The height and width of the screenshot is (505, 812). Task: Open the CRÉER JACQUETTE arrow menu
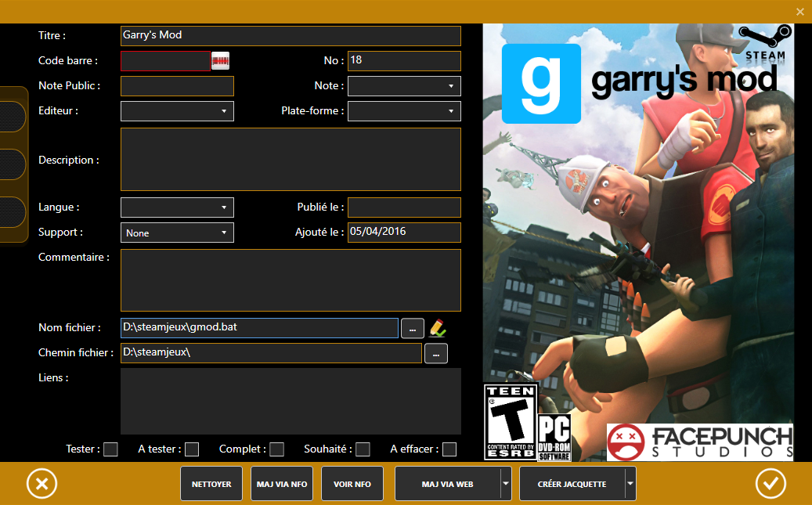[630, 484]
